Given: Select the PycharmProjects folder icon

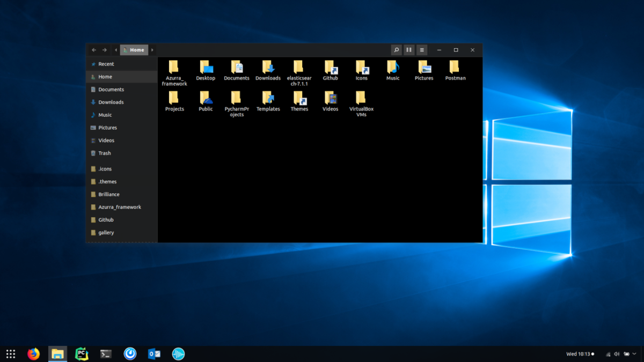Looking at the screenshot, I should pos(237,98).
